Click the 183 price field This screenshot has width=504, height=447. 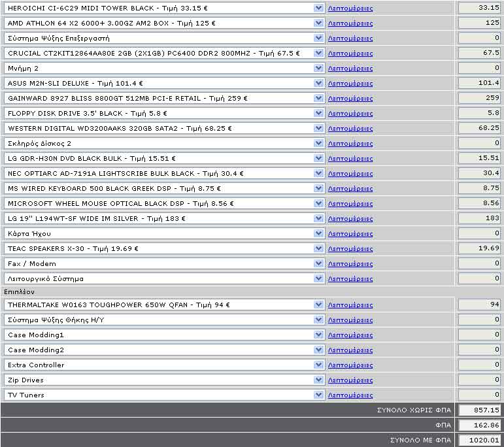click(x=479, y=218)
